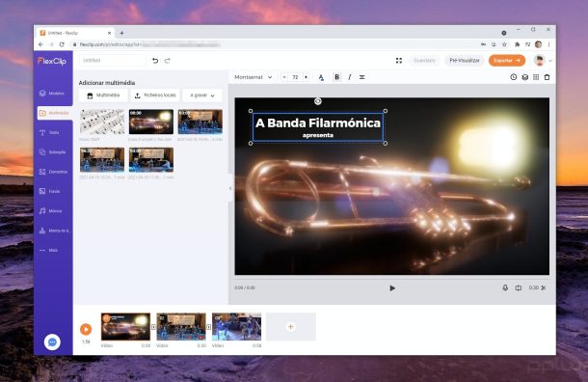The image size is (588, 382).
Task: Click the Untitled project name field
Action: pos(112,61)
